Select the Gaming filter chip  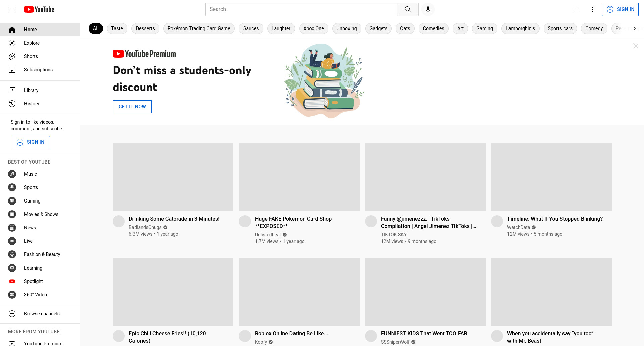pos(485,28)
